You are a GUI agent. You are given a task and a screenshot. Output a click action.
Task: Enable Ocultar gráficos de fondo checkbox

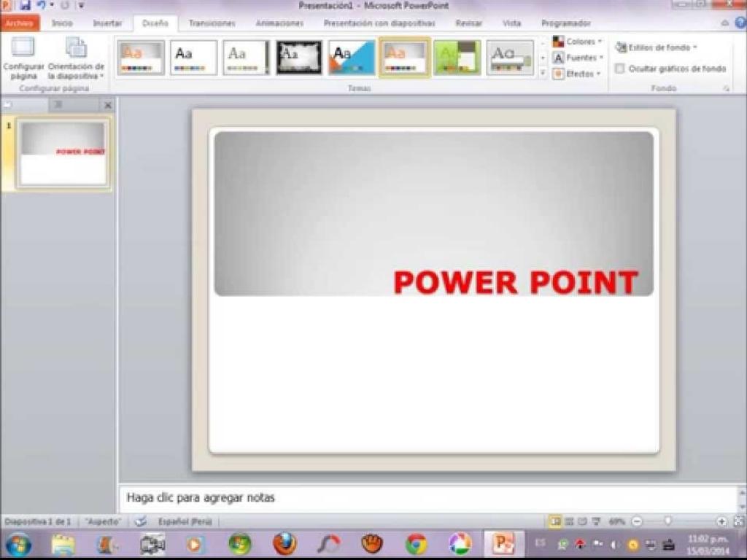pos(620,69)
